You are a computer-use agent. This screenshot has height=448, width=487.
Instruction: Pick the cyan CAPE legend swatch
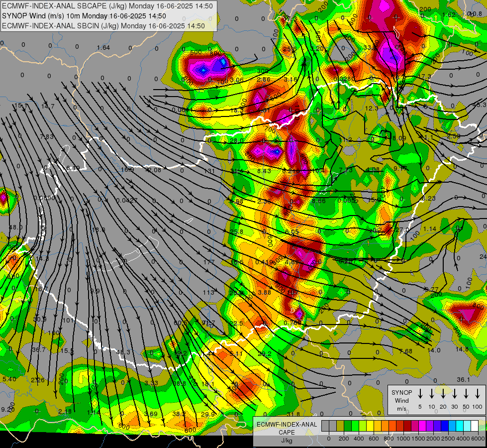coord(460,426)
